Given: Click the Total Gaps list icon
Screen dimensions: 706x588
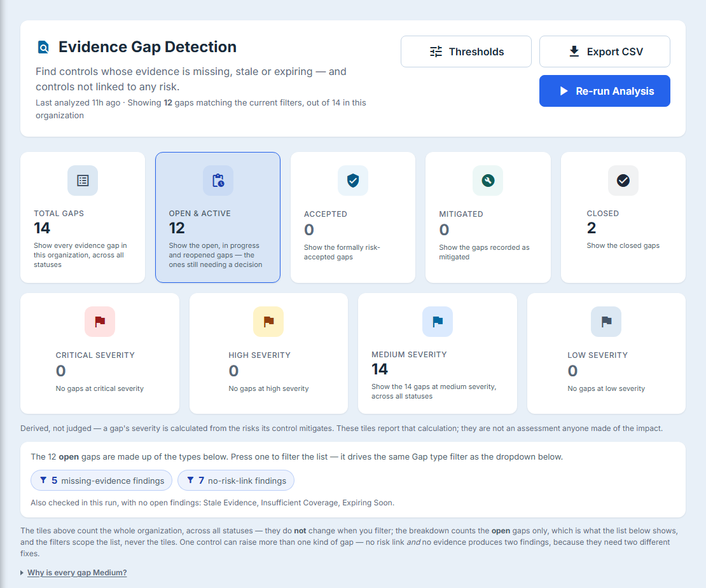Looking at the screenshot, I should pyautogui.click(x=83, y=181).
